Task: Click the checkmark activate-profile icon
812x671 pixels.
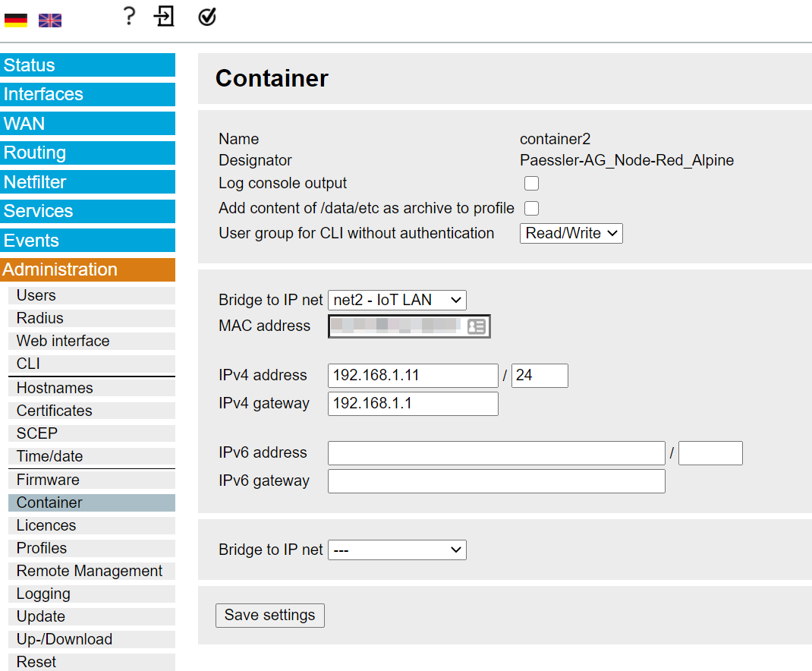Action: click(207, 17)
